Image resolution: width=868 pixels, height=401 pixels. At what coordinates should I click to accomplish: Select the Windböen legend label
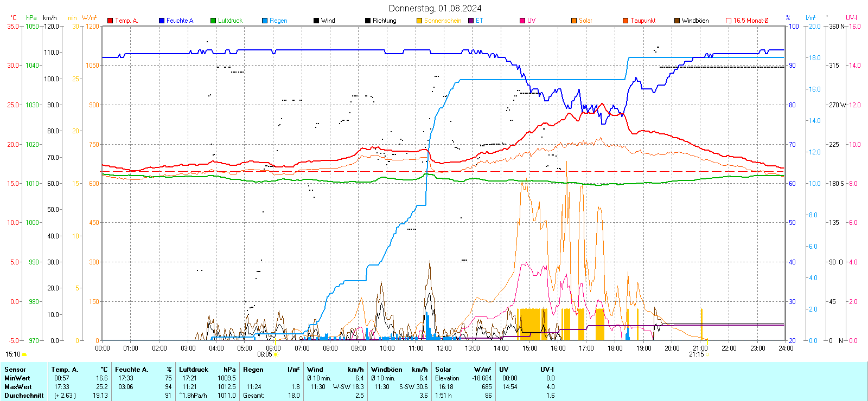point(695,21)
